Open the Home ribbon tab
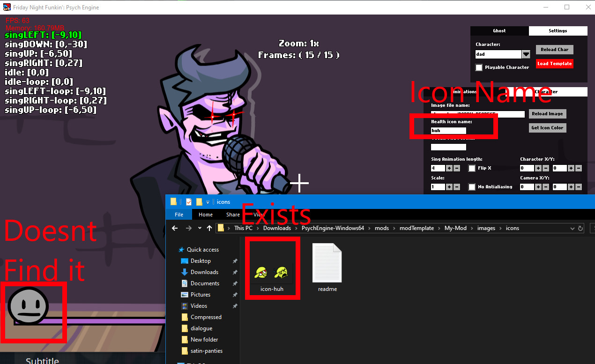Viewport: 595px width, 364px height. click(206, 215)
